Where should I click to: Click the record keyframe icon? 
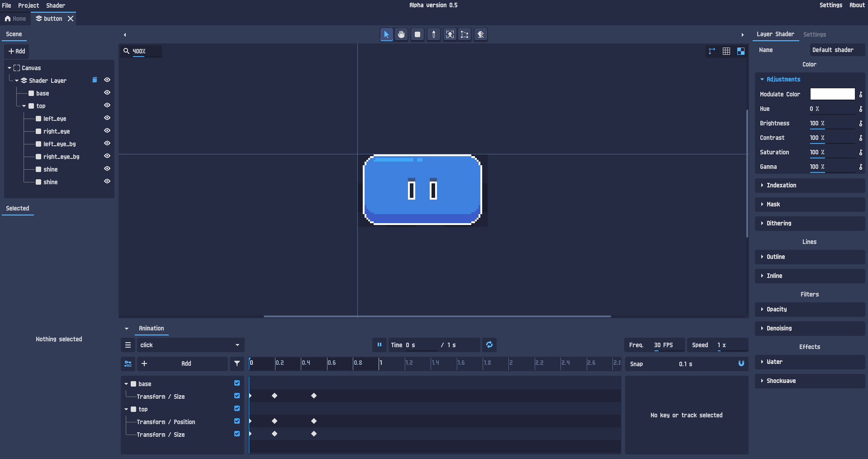pos(128,363)
